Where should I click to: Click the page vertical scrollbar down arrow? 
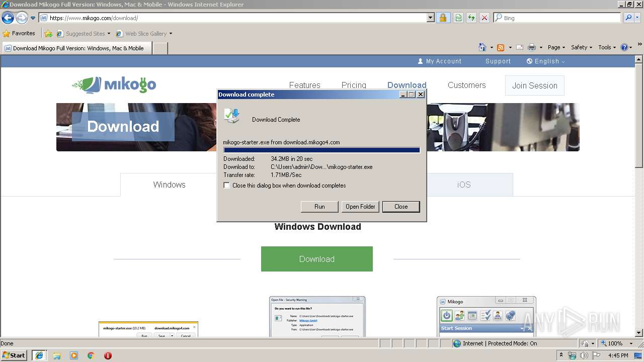[x=639, y=333]
